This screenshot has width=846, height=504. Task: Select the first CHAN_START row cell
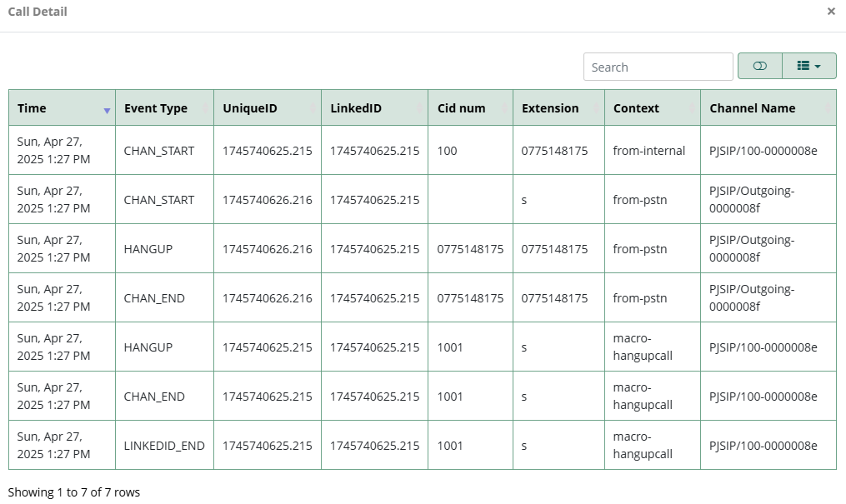158,151
